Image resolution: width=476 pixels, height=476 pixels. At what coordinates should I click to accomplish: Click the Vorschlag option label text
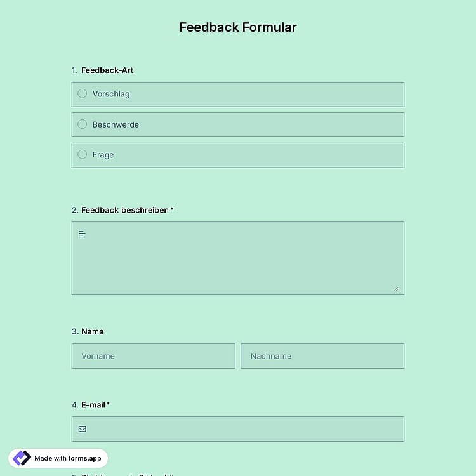111,94
